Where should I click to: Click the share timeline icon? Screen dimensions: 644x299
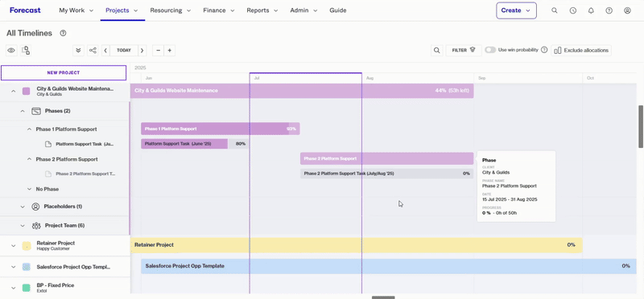[93, 51]
